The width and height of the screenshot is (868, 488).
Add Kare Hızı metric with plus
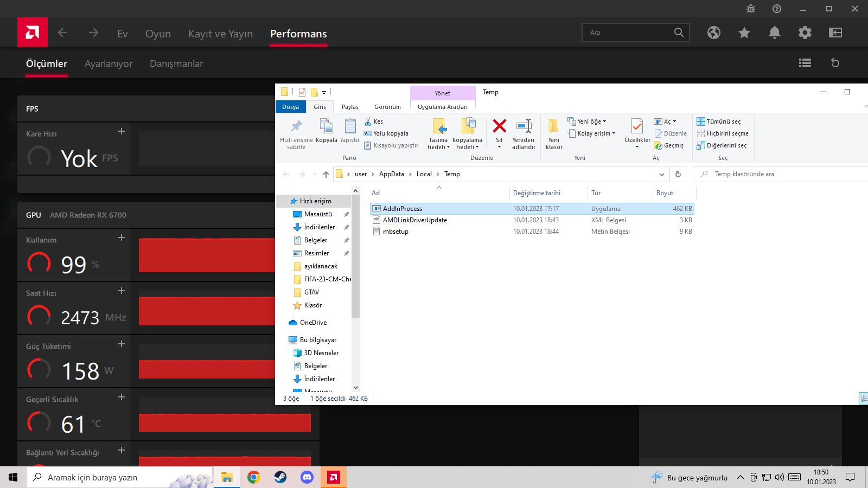(x=122, y=131)
